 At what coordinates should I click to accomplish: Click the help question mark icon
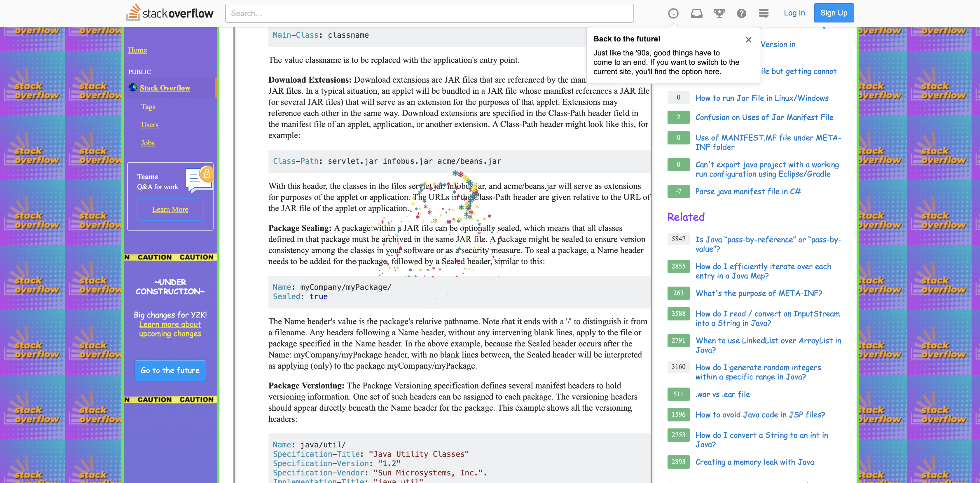pos(741,13)
